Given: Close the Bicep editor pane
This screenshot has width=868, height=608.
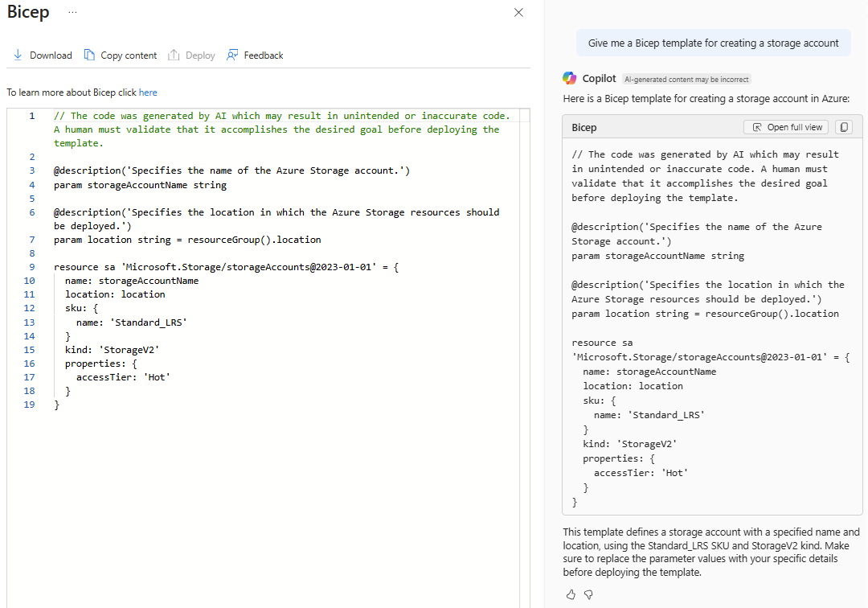Looking at the screenshot, I should (518, 13).
